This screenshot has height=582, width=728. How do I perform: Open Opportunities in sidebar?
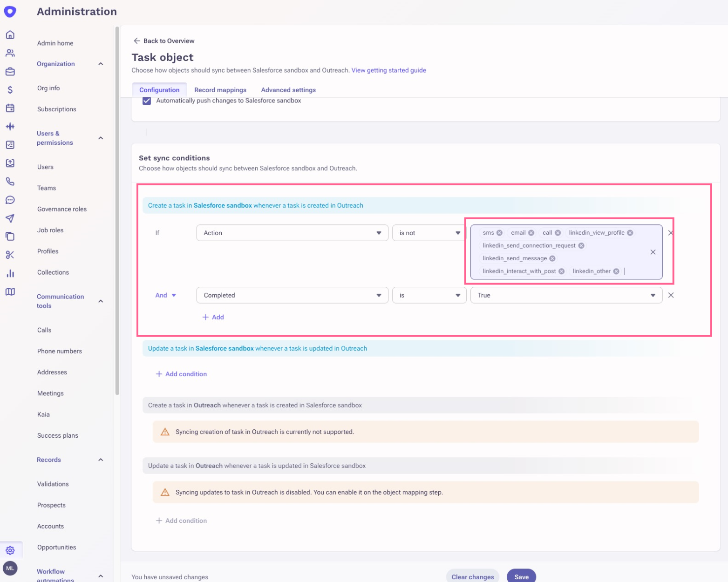pos(57,547)
